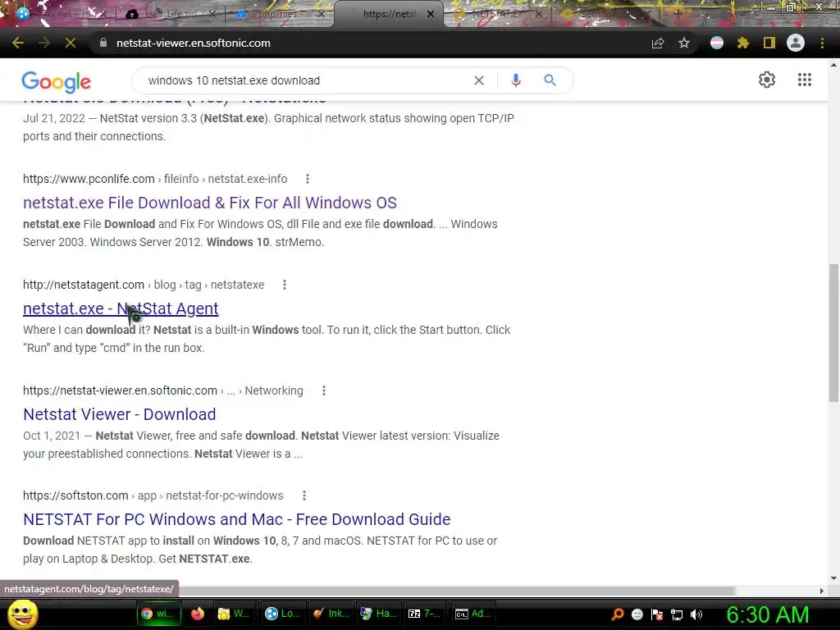Image resolution: width=840 pixels, height=630 pixels.
Task: Click into the Google search query field
Action: pyautogui.click(x=305, y=80)
